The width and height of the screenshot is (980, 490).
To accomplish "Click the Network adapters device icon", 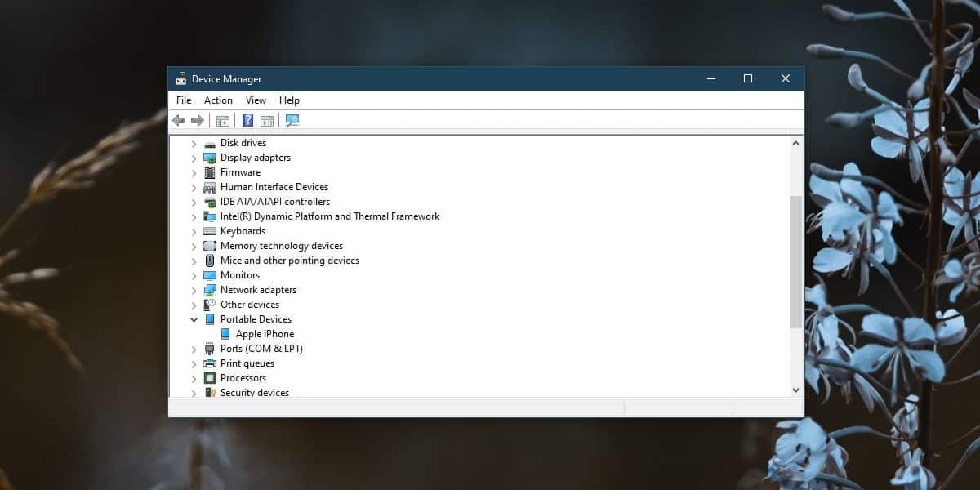I will (x=210, y=290).
